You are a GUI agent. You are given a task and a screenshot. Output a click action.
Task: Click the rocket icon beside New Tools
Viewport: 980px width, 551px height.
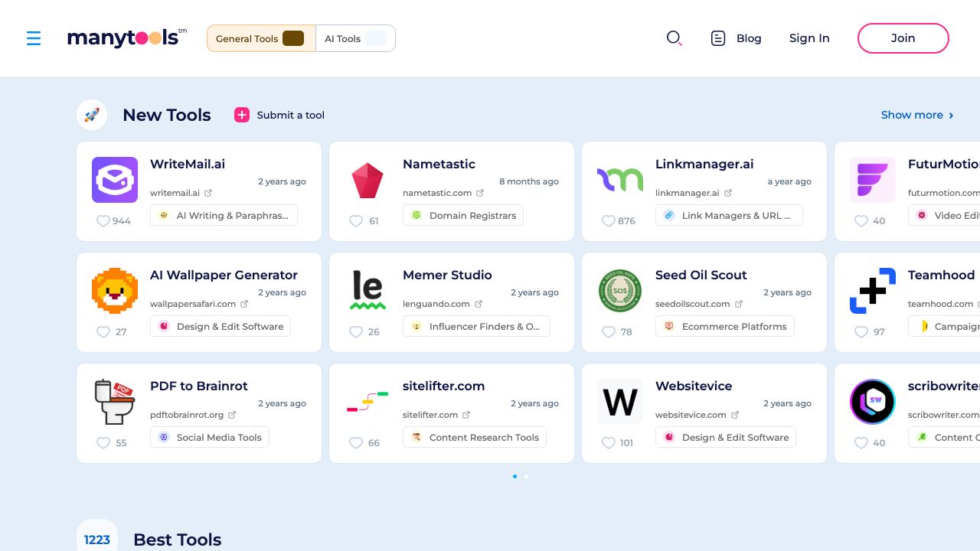coord(92,115)
